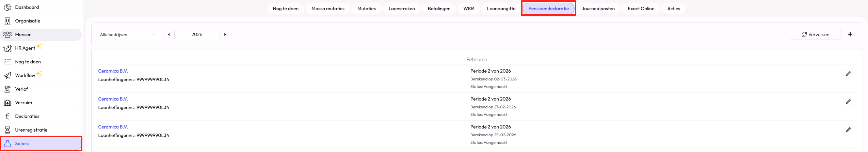Image resolution: width=868 pixels, height=152 pixels.
Task: Go to Verzuim in the sidebar
Action: 23,103
